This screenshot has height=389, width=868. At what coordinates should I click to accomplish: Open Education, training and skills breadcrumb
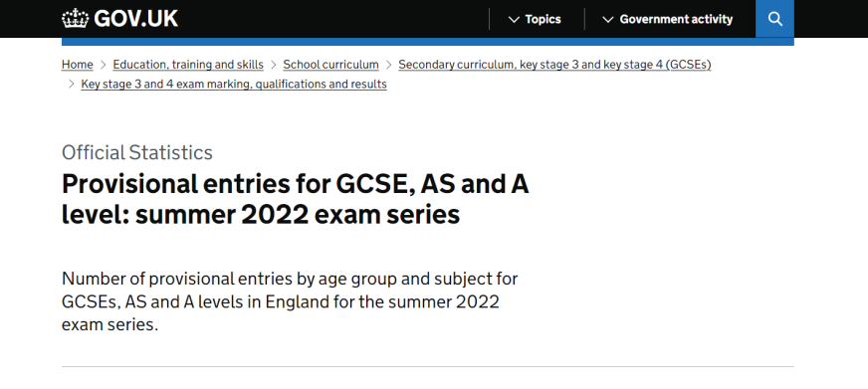(188, 65)
